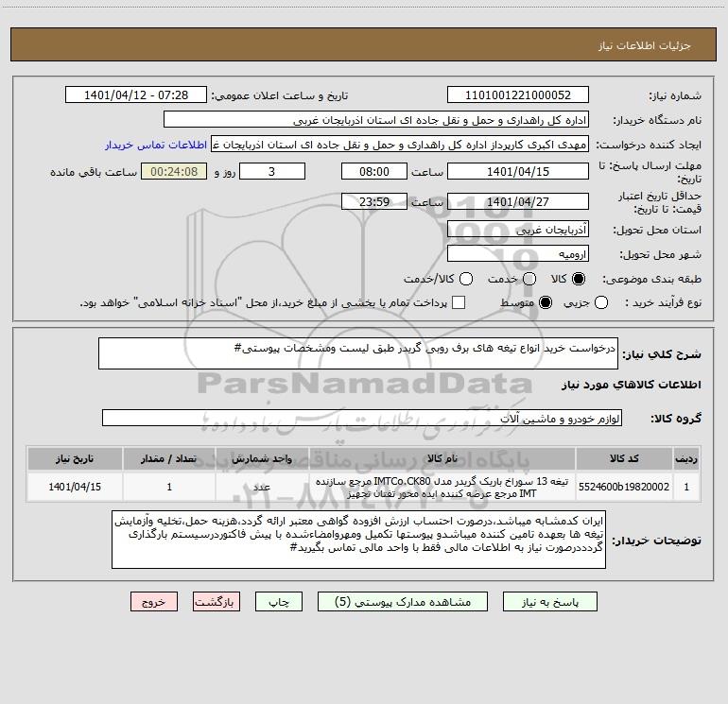Click the خروج exit button

[154, 601]
